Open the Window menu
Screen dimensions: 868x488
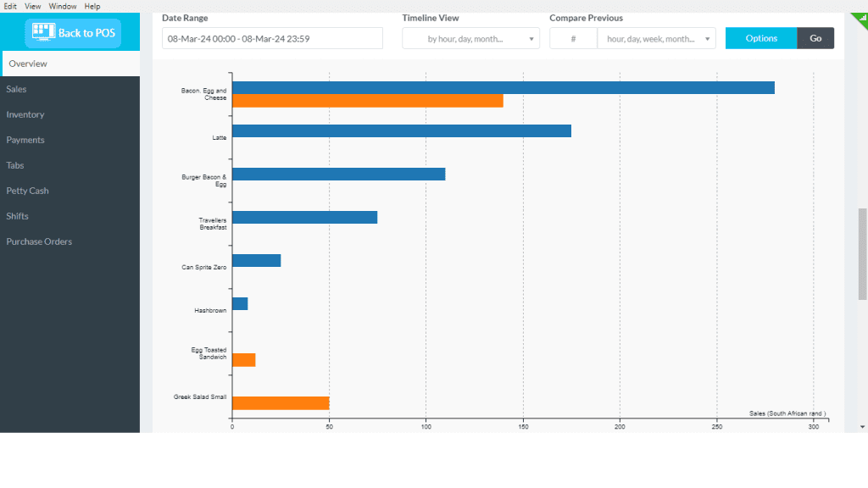coord(62,6)
